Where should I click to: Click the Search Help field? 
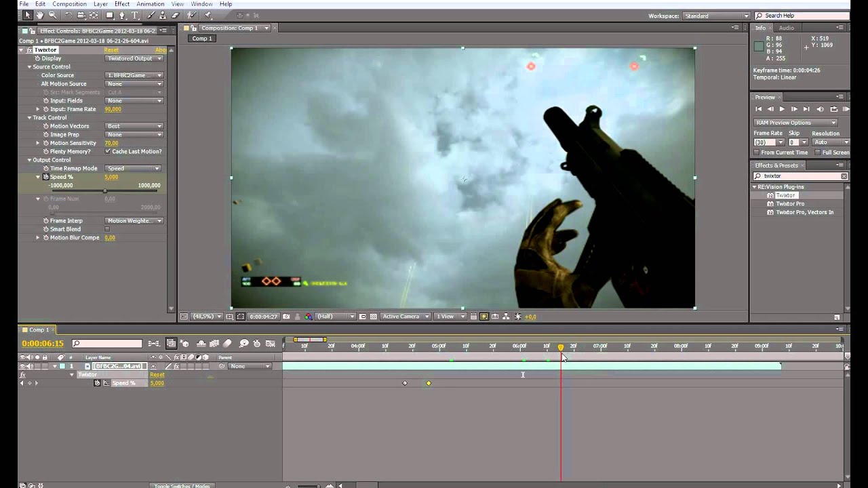[x=801, y=16]
